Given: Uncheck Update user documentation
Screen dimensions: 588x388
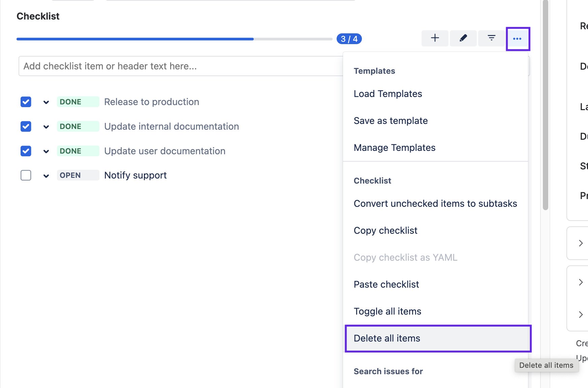Looking at the screenshot, I should click(x=26, y=151).
